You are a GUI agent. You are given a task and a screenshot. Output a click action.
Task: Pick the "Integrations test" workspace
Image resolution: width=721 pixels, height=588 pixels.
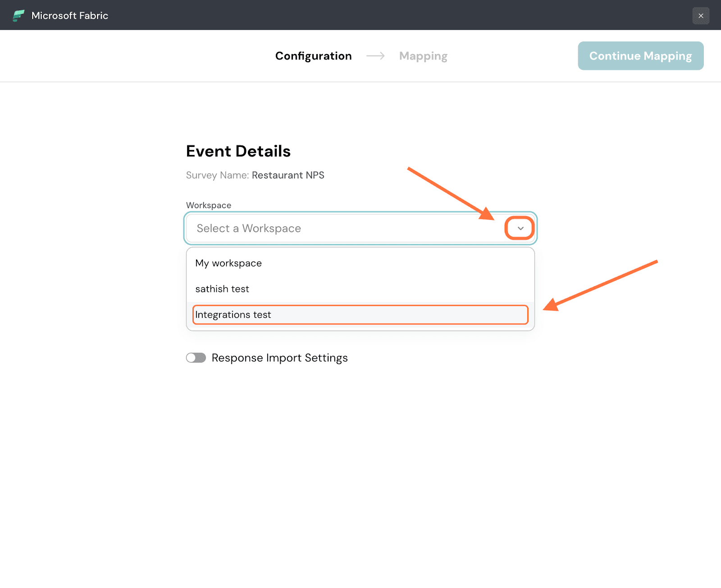coord(233,315)
